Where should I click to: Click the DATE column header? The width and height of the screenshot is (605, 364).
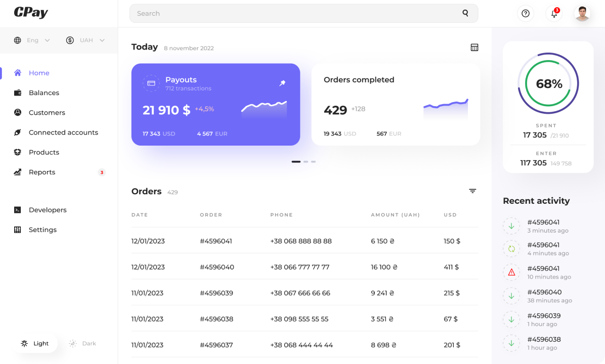pos(140,215)
